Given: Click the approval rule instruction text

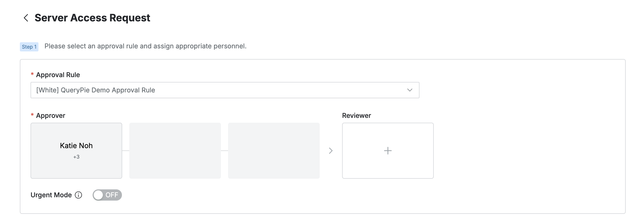Looking at the screenshot, I should (145, 46).
